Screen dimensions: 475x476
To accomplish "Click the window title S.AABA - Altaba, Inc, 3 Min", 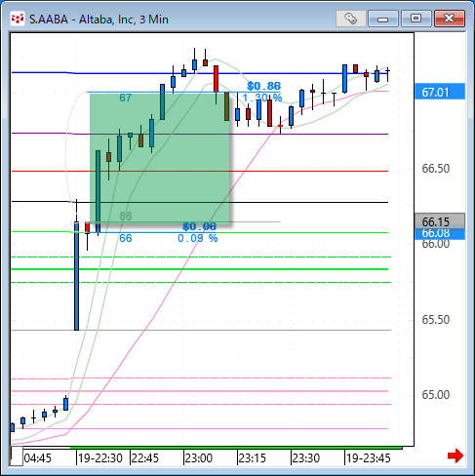I will point(99,20).
